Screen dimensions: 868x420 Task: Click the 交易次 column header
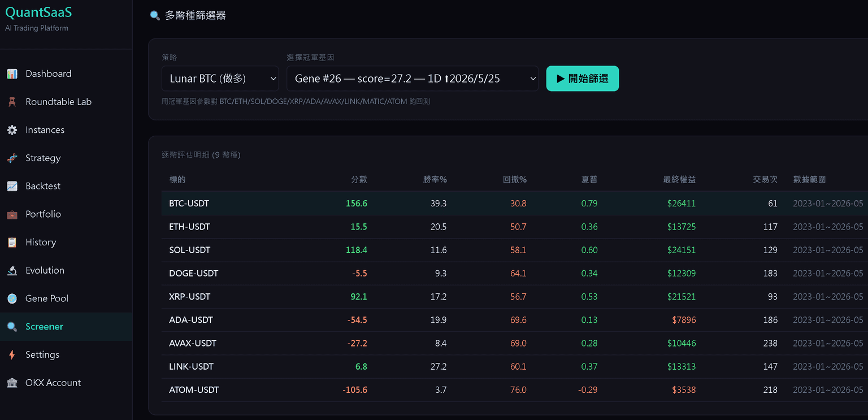[765, 179]
